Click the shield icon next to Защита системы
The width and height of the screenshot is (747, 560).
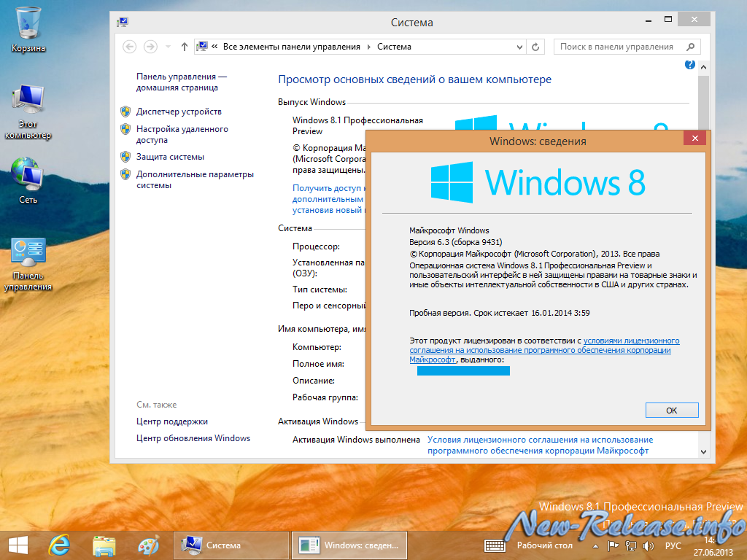tap(125, 157)
